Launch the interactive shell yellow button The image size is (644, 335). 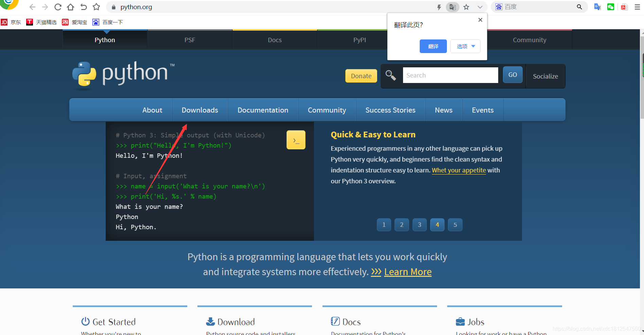pos(296,140)
